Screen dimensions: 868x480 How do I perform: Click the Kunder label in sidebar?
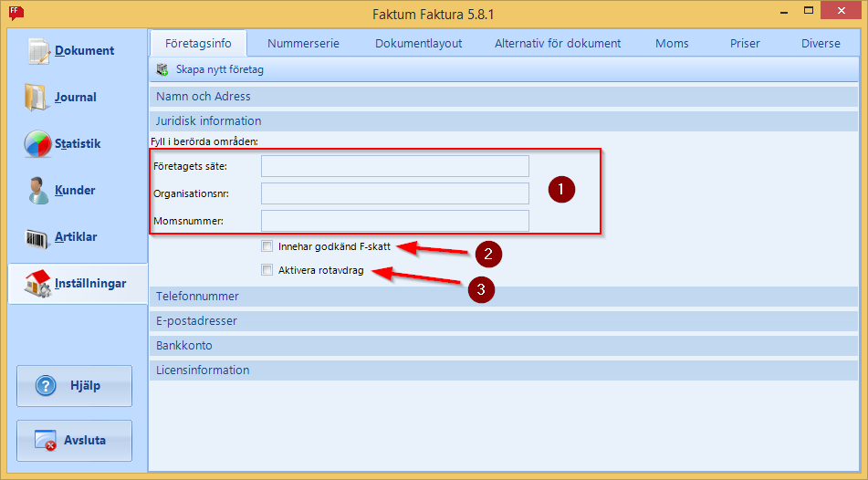75,191
